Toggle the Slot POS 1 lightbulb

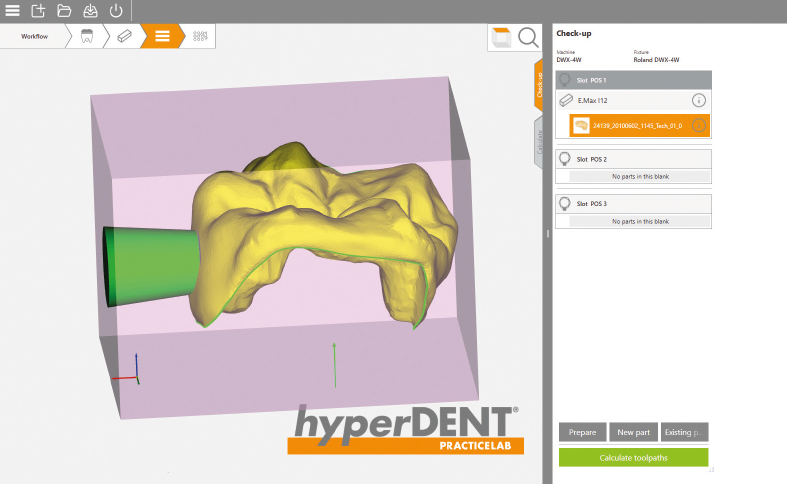(565, 80)
